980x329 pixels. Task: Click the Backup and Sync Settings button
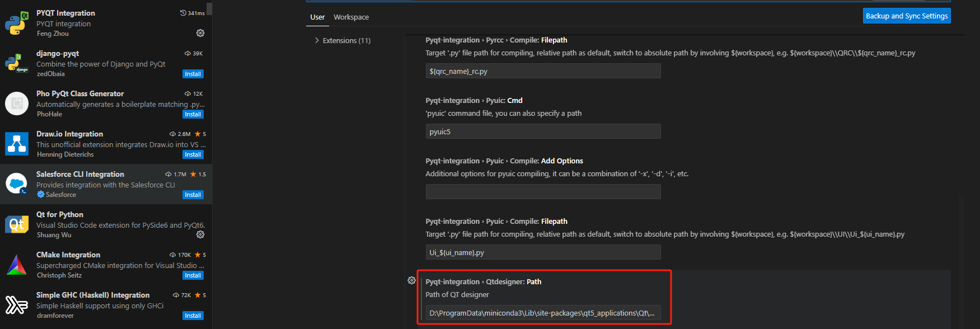coord(907,16)
